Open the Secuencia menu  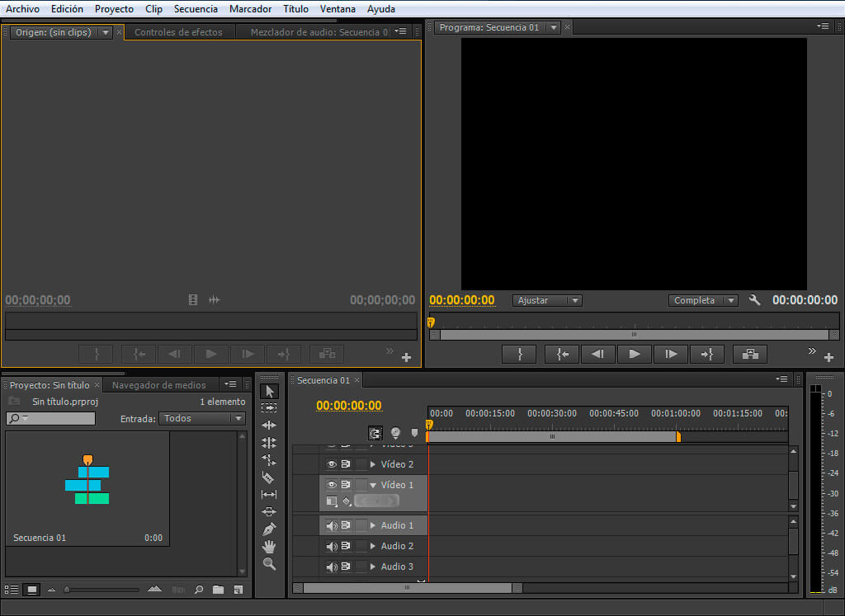(196, 8)
